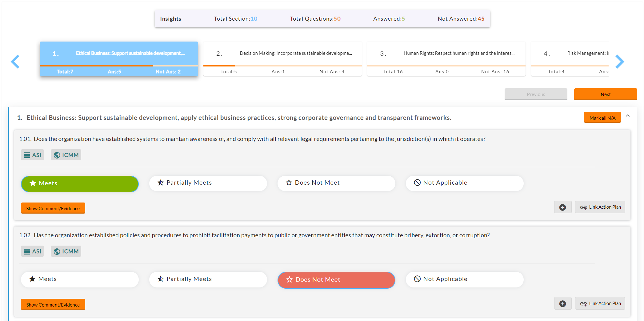Screen dimensions: 644x321
Task: Open the Human Rights section tab
Action: pyautogui.click(x=446, y=59)
